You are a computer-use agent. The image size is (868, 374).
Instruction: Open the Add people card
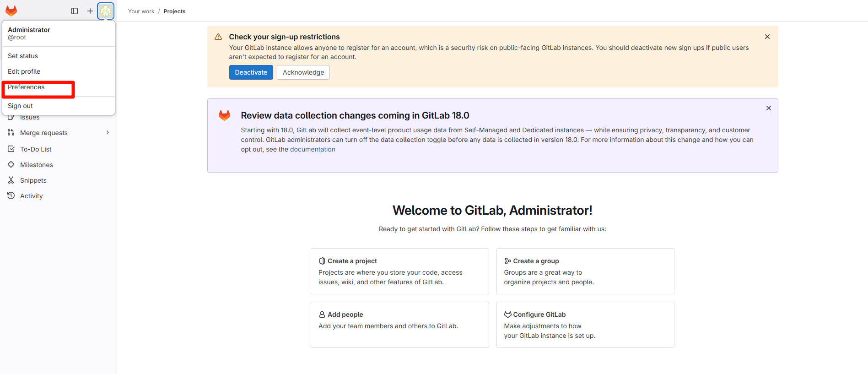tap(400, 325)
